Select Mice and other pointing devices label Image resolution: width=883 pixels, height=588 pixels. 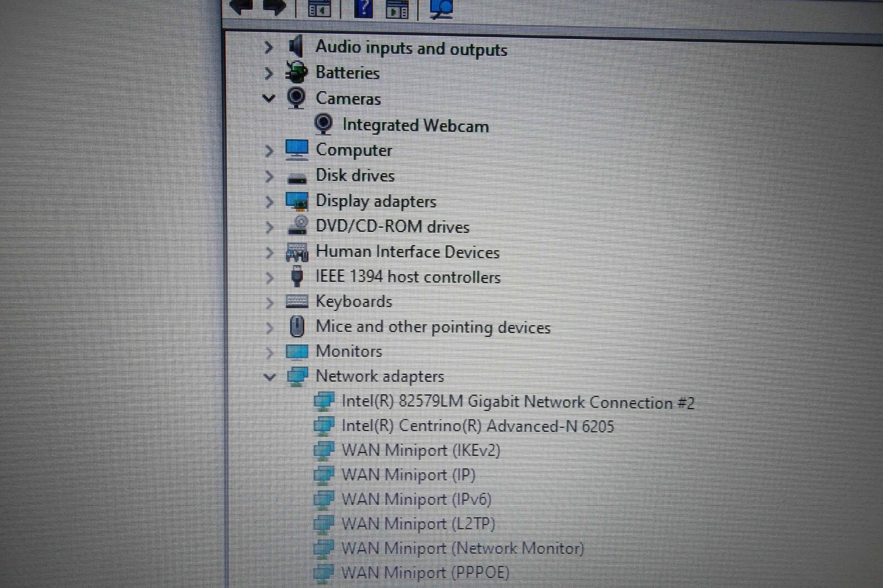click(x=433, y=327)
